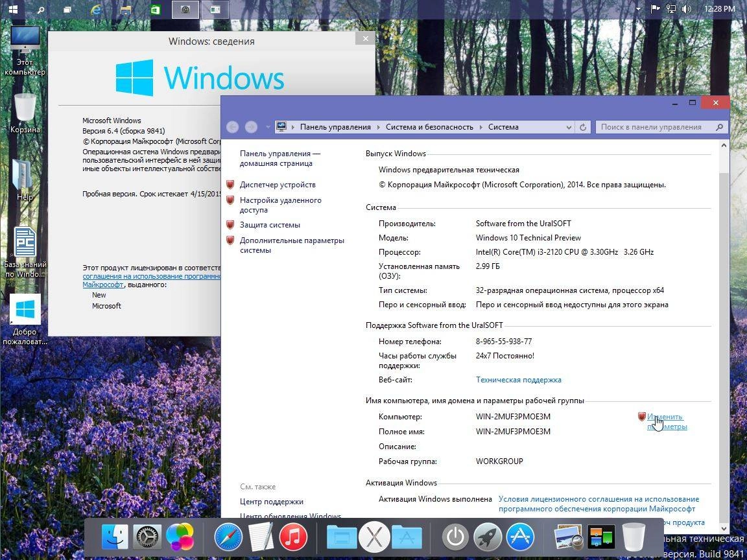Open the address bar history dropdown

point(568,127)
